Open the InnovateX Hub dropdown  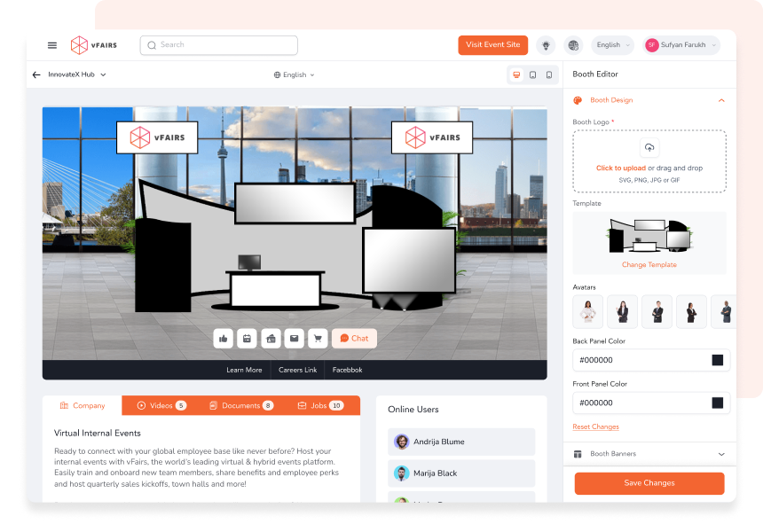[x=77, y=74]
